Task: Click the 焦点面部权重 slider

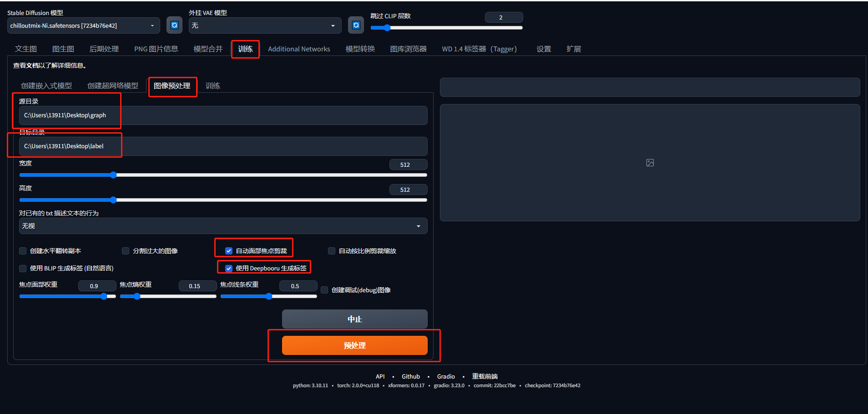Action: point(68,296)
